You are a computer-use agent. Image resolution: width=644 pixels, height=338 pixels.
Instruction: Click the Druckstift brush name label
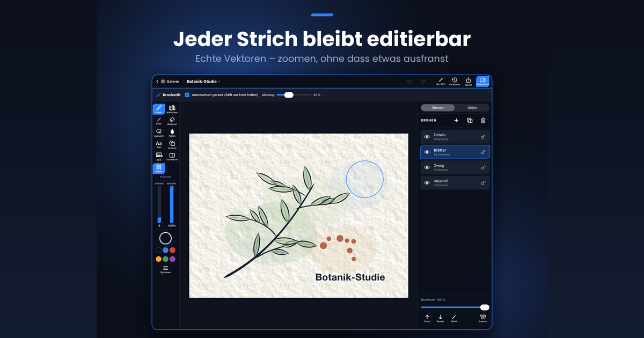point(171,95)
